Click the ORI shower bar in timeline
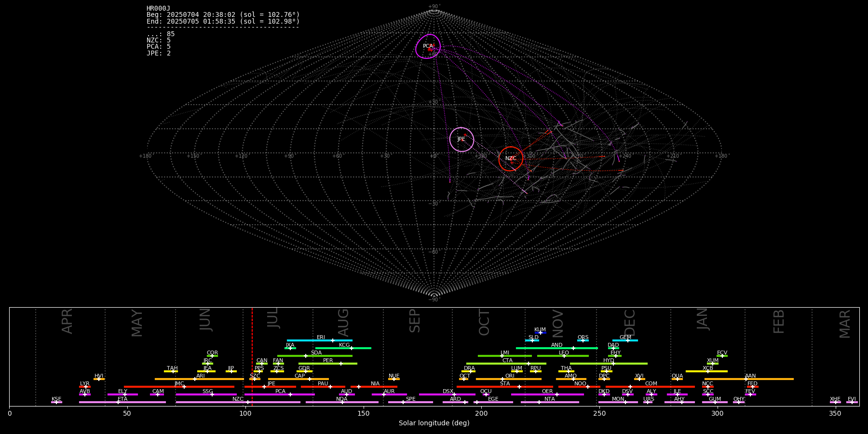 pos(509,379)
